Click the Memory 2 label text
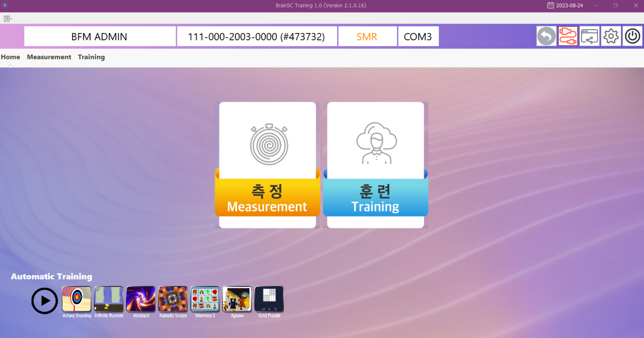This screenshot has height=338, width=644. pos(205,316)
